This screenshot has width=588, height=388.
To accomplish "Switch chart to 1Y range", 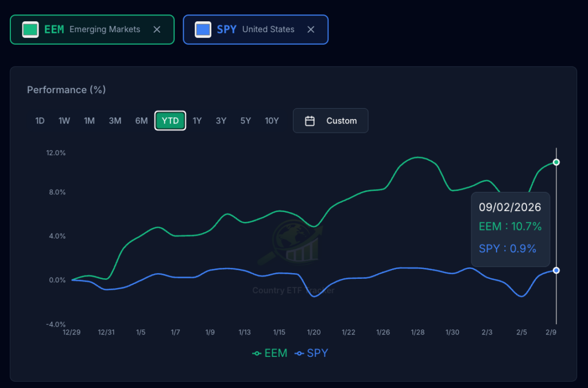I will [x=198, y=121].
